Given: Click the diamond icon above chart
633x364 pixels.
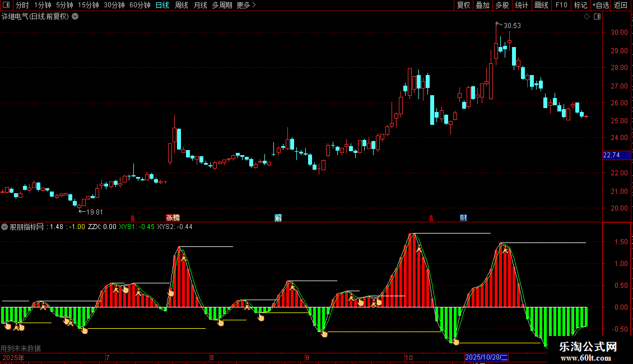Looking at the screenshot, I should (x=587, y=17).
